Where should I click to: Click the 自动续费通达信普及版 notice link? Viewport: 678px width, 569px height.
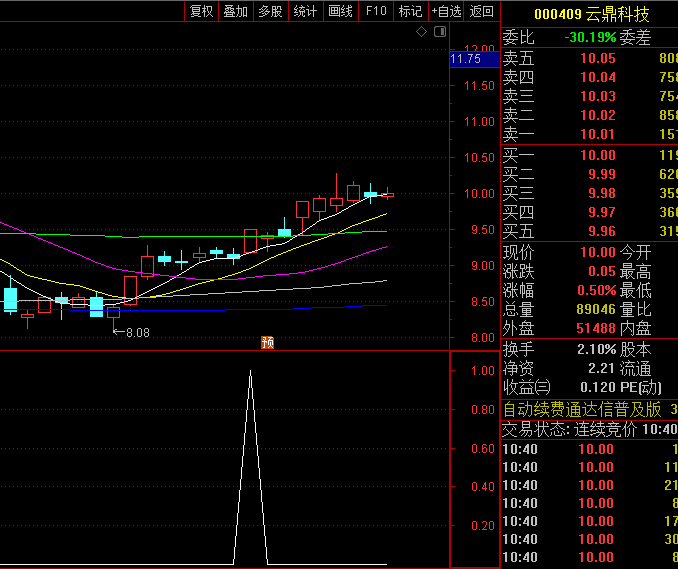[582, 409]
